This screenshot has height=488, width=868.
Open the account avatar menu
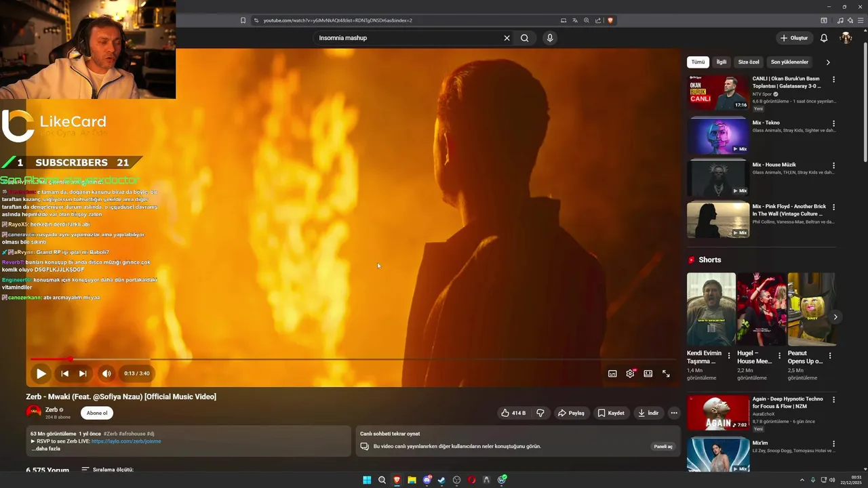[x=846, y=38]
